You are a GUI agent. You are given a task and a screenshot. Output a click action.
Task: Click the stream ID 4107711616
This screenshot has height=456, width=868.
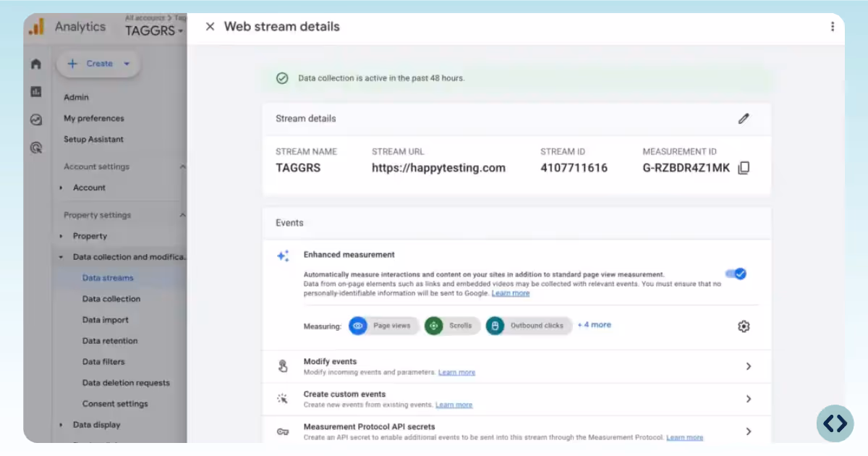tap(574, 168)
